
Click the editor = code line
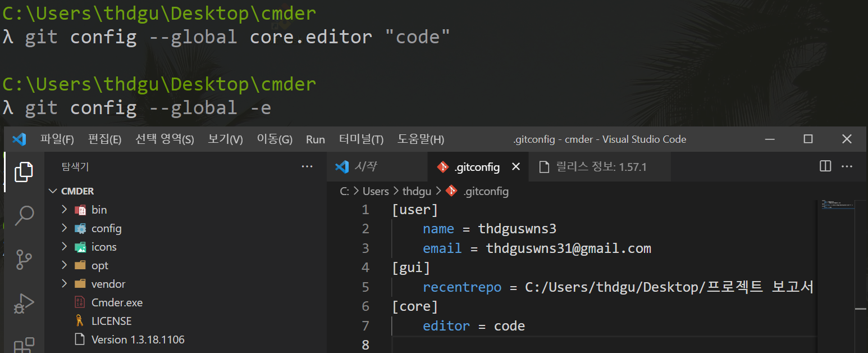(x=474, y=326)
